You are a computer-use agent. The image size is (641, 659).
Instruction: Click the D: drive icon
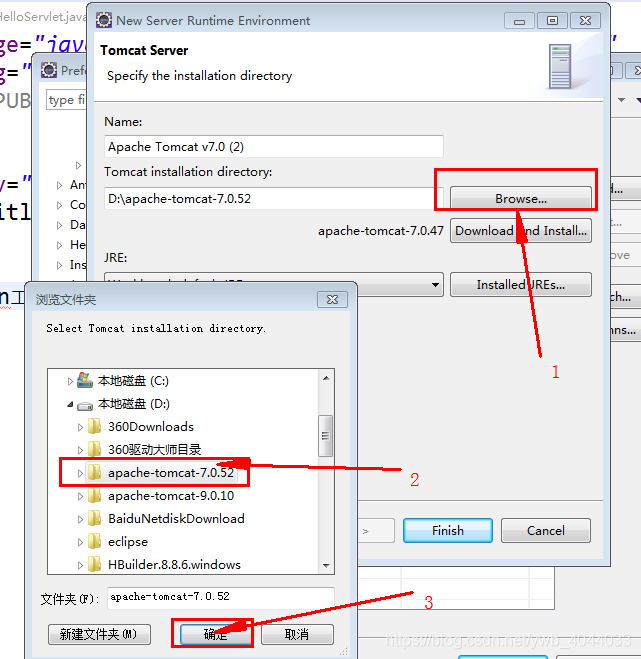(85, 406)
